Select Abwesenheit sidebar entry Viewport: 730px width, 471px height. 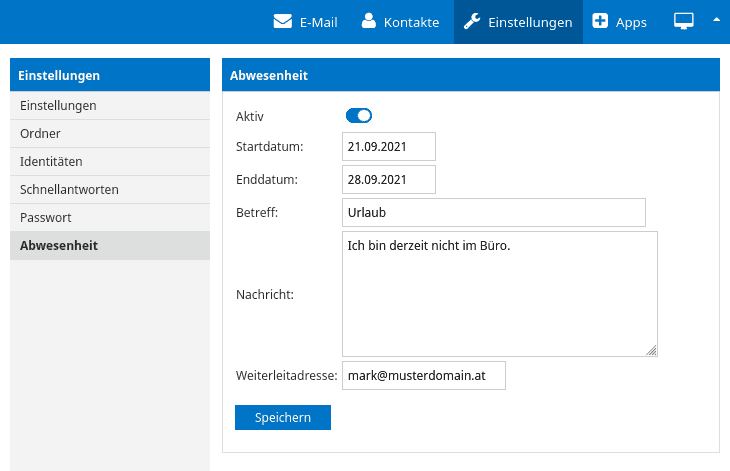[110, 246]
